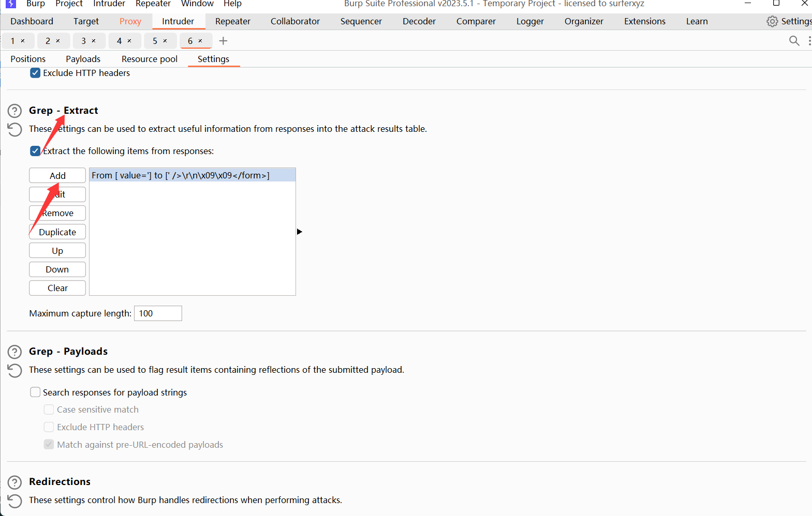The height and width of the screenshot is (516, 812).
Task: Move the item Down
Action: [x=57, y=269]
